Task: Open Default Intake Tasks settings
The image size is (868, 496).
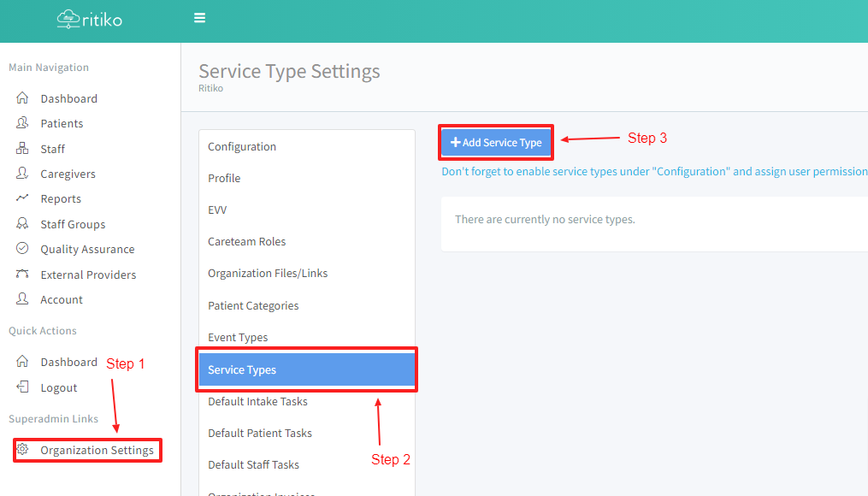Action: (257, 401)
